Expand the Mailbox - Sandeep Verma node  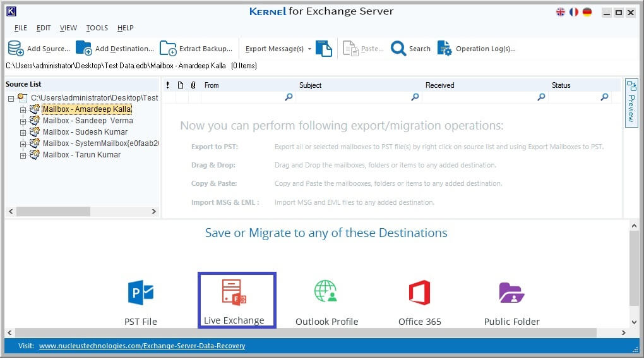tap(23, 121)
